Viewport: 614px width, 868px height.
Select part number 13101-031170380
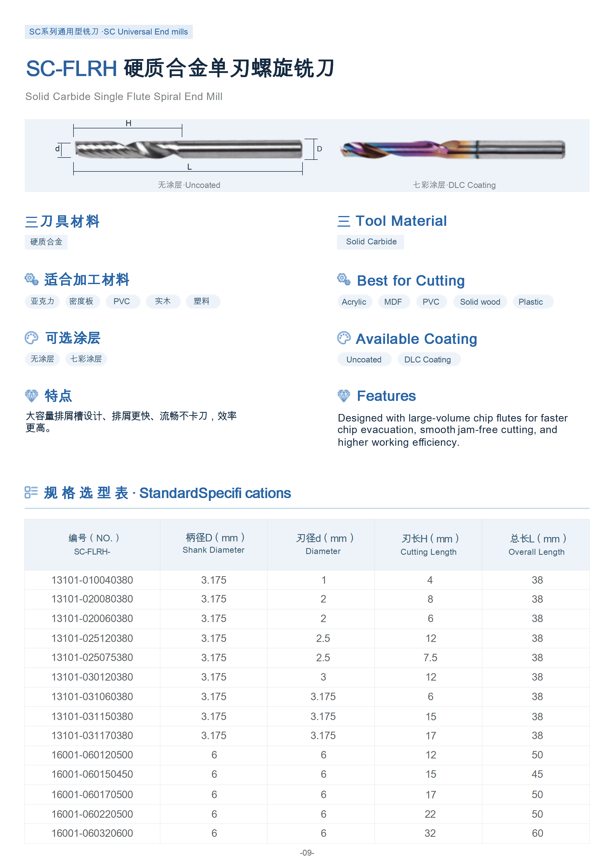[92, 735]
